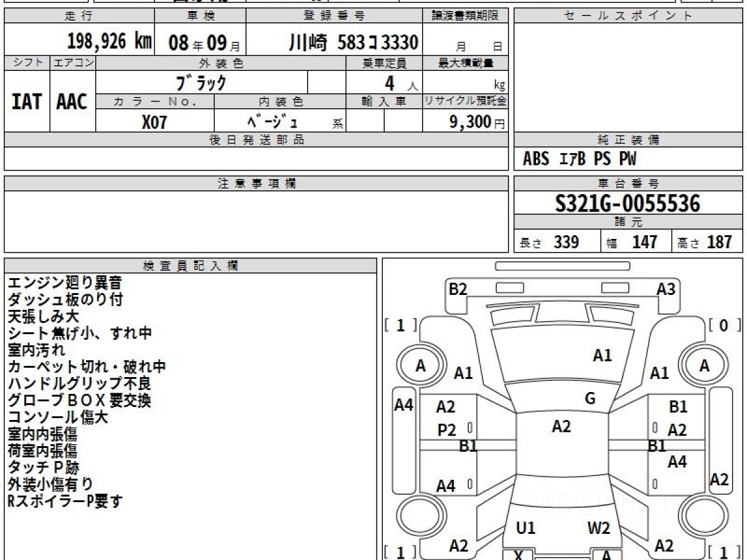Select note ハンドルグリップ不良

[79, 384]
